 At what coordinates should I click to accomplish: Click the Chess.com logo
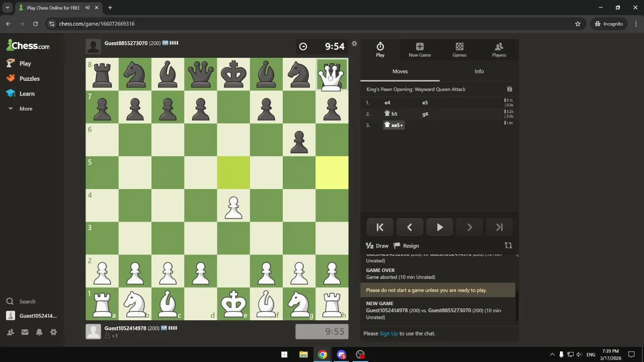28,46
